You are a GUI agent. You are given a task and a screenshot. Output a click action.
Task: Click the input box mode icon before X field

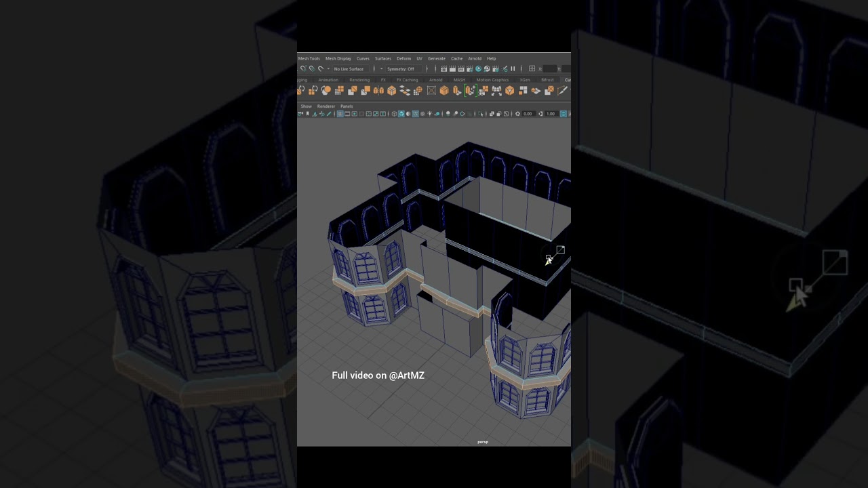pos(532,68)
